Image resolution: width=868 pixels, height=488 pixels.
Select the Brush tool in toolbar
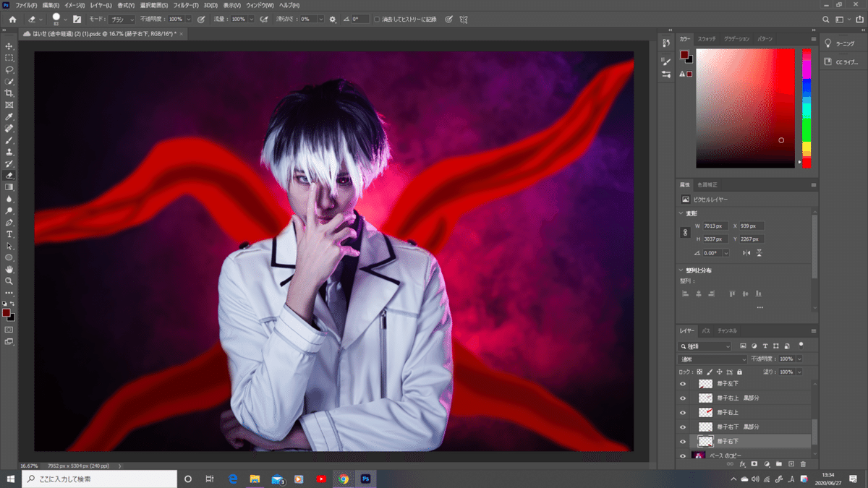point(9,140)
